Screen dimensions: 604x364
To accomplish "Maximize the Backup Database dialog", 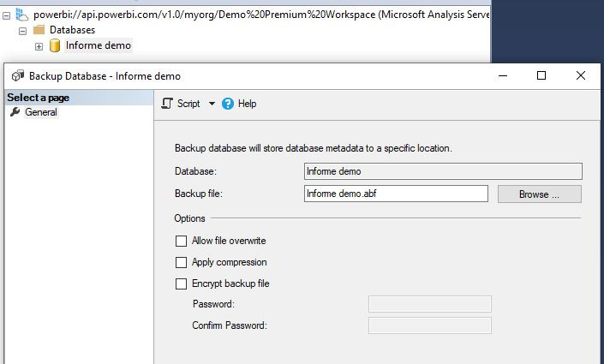I will click(x=541, y=76).
